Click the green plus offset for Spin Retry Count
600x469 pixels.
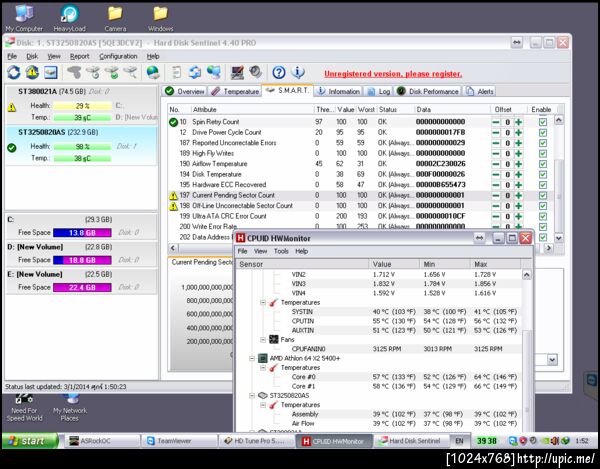click(520, 122)
